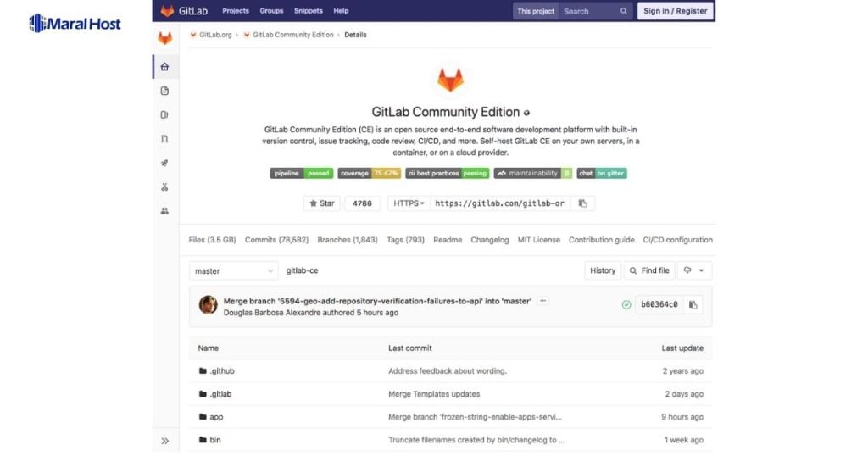Open the Files (3.5 GB) link

tap(212, 240)
